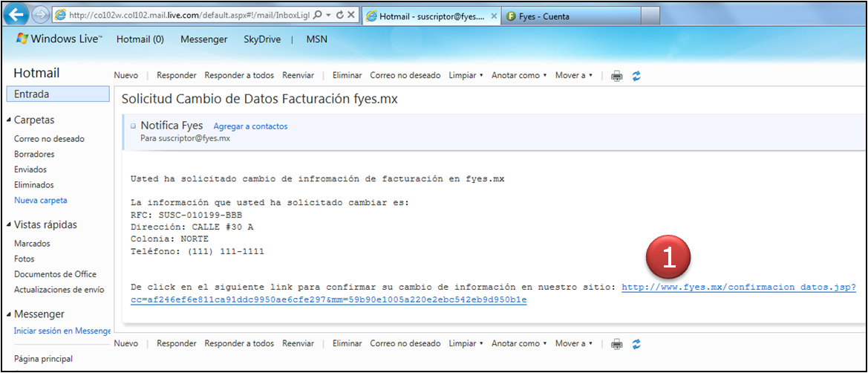Viewport: 868px width, 373px height.
Task: Refresh the page using address bar reload icon
Action: point(339,16)
